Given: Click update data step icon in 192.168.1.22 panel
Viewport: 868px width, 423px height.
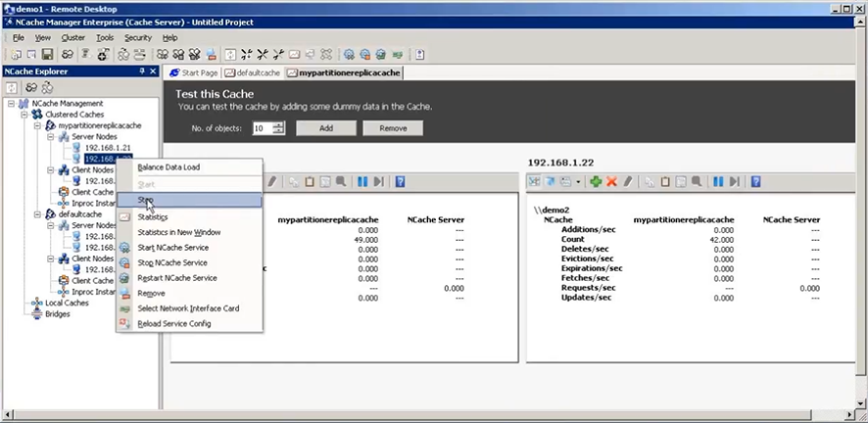Looking at the screenshot, I should (734, 181).
